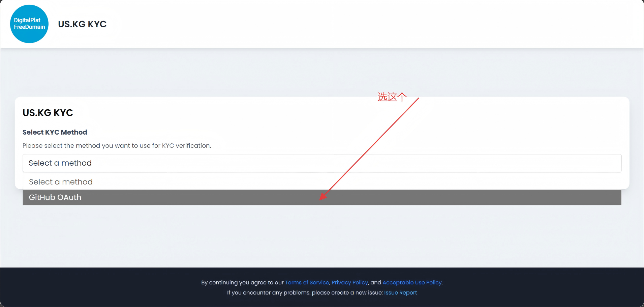Pick the placeholder Select a method option

61,182
